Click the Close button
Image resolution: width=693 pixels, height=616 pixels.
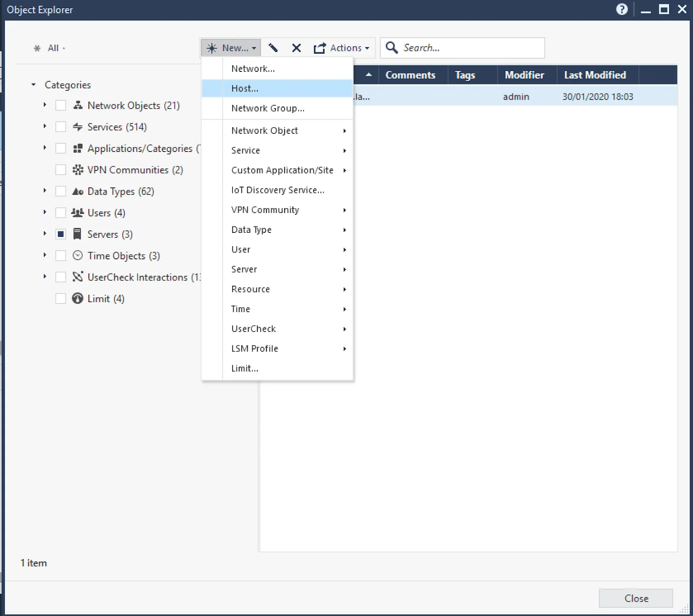coord(636,598)
